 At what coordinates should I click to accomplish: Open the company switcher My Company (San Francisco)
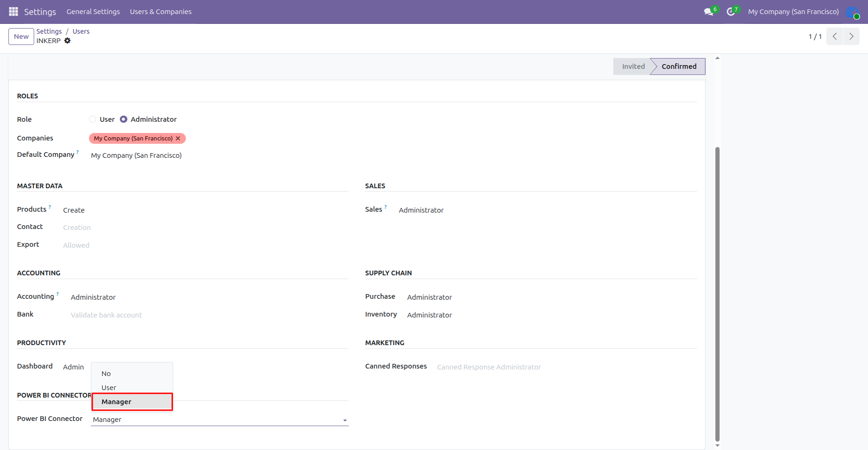click(793, 12)
